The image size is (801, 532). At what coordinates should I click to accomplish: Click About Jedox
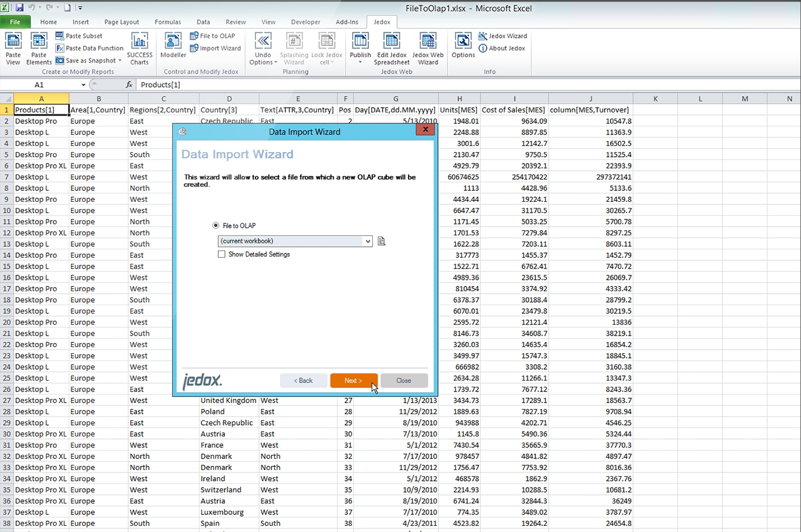point(502,48)
